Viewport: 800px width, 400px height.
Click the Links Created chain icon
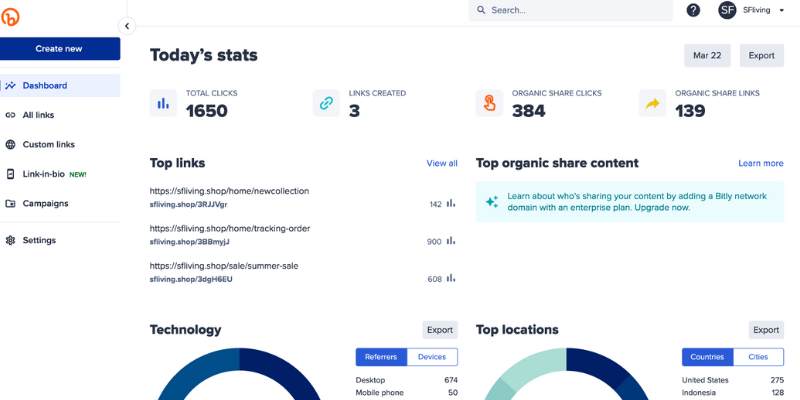point(326,104)
